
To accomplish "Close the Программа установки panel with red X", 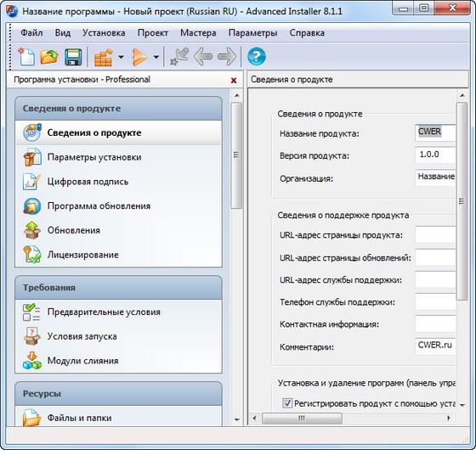I will tap(234, 81).
